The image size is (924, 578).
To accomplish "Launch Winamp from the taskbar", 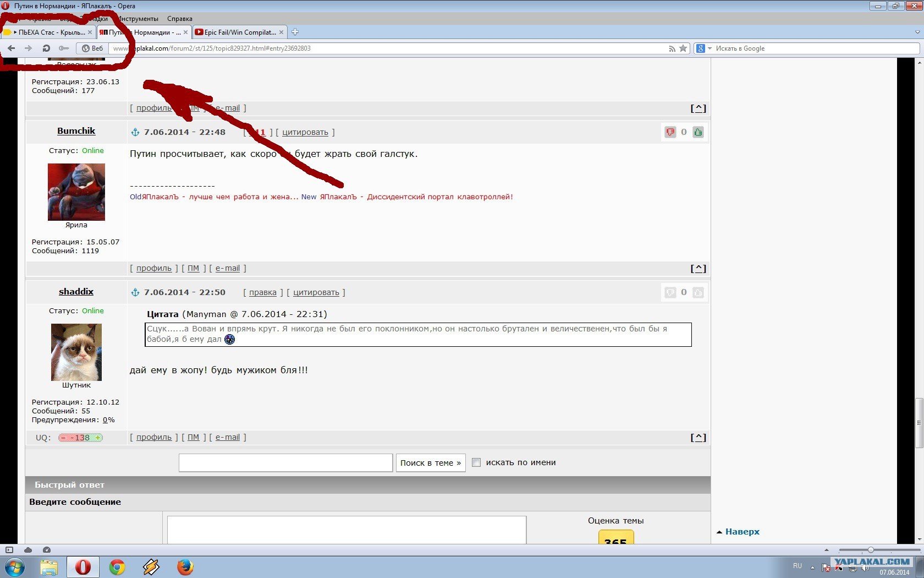I will tap(151, 567).
